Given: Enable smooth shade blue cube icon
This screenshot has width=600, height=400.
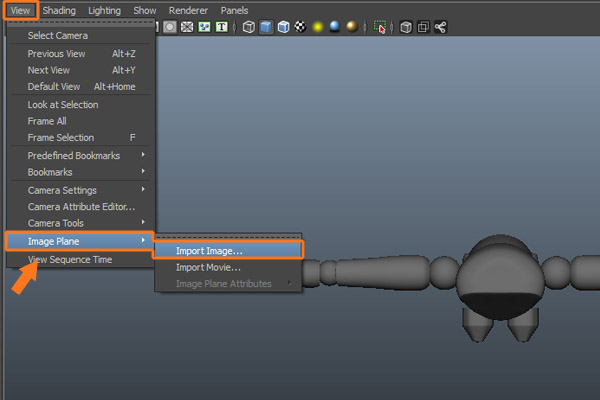Looking at the screenshot, I should 266,28.
